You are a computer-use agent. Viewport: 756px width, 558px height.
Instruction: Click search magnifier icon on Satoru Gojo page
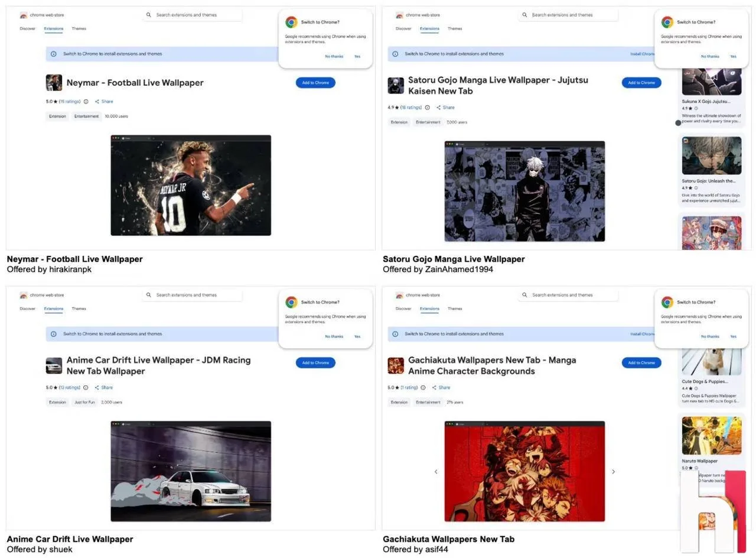point(524,15)
